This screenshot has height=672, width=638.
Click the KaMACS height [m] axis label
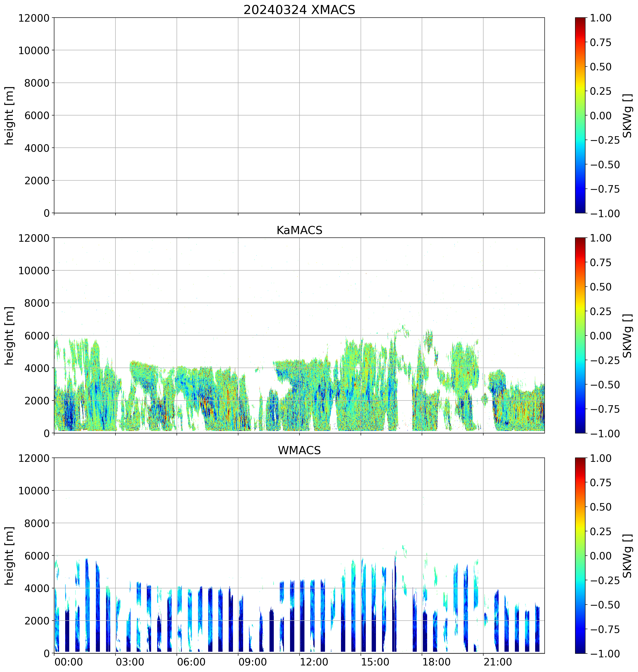(x=9, y=335)
